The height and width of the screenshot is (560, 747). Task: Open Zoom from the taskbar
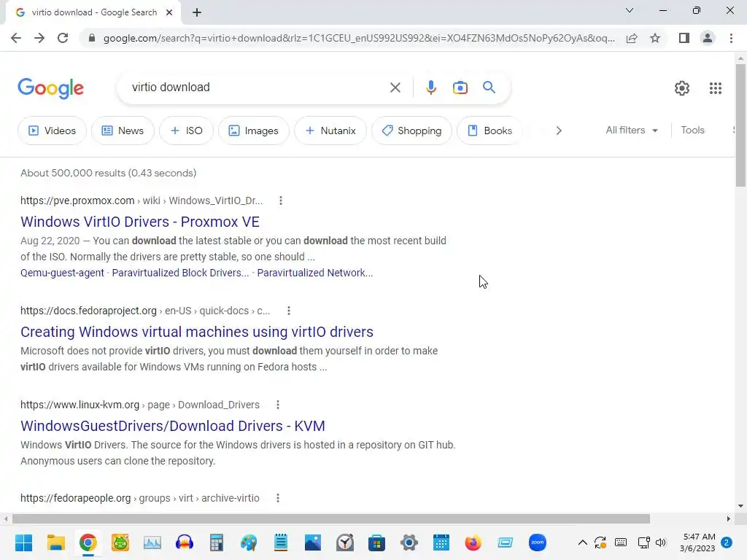[x=538, y=542]
